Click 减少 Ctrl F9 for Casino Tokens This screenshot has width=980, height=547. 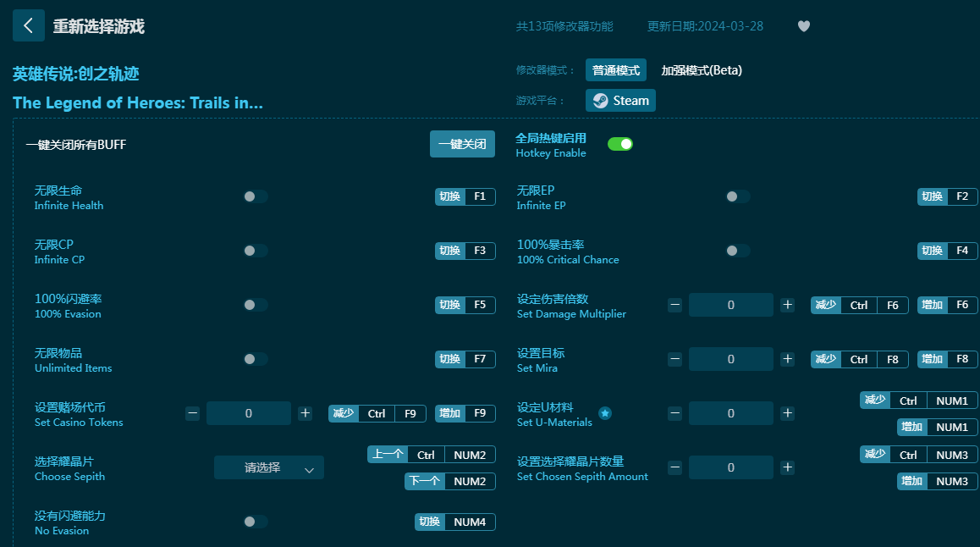pos(377,413)
